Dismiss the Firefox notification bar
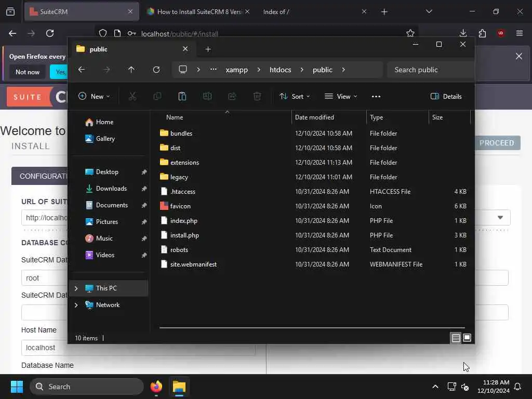Viewport: 532px width, 399px height. pos(519,56)
